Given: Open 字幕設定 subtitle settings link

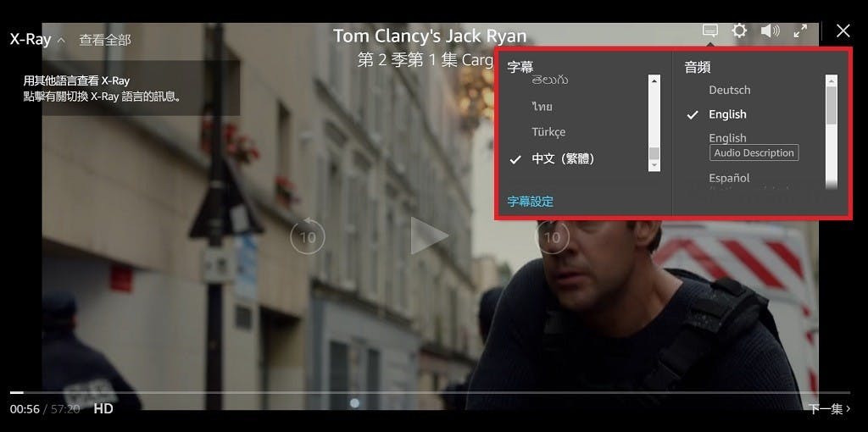Looking at the screenshot, I should (x=531, y=201).
